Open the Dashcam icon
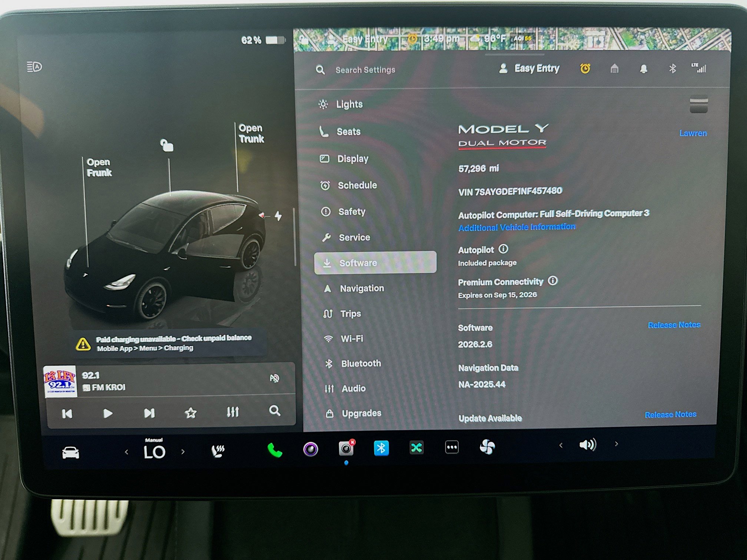The width and height of the screenshot is (747, 560). click(x=346, y=448)
